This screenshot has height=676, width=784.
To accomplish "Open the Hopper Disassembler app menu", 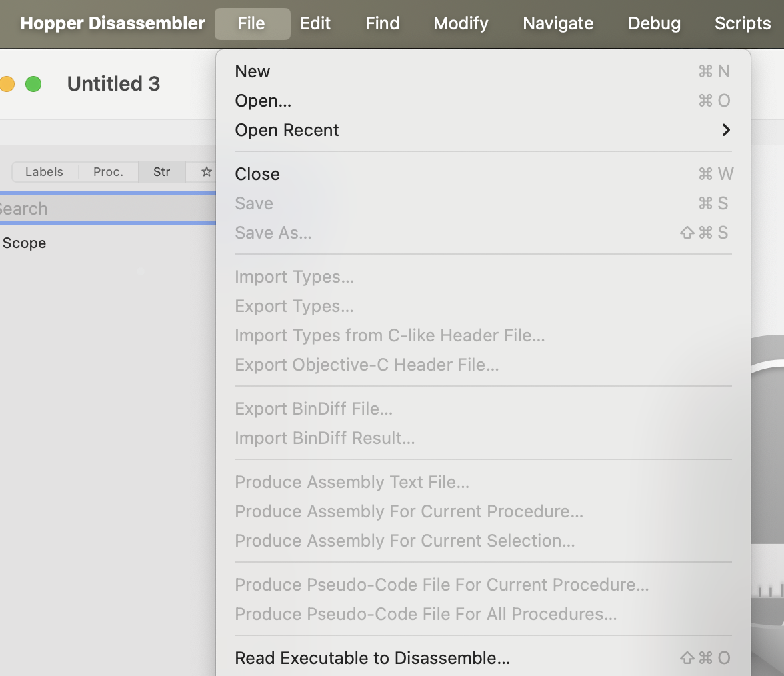I will point(113,23).
